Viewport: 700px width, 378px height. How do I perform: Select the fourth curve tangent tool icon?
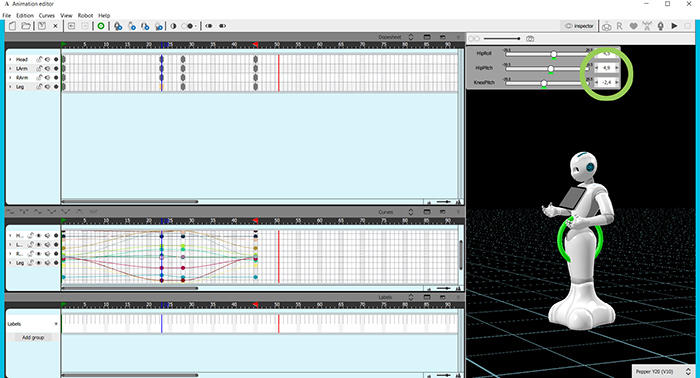pos(52,212)
